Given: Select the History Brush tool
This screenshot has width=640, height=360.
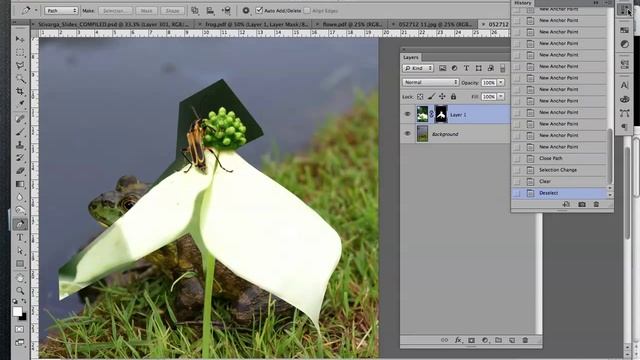Looking at the screenshot, I should click(x=20, y=158).
